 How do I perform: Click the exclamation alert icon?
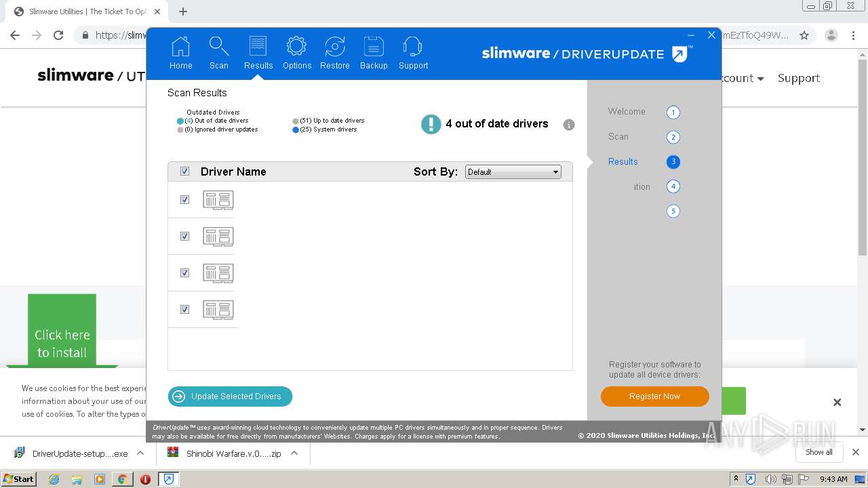[431, 124]
